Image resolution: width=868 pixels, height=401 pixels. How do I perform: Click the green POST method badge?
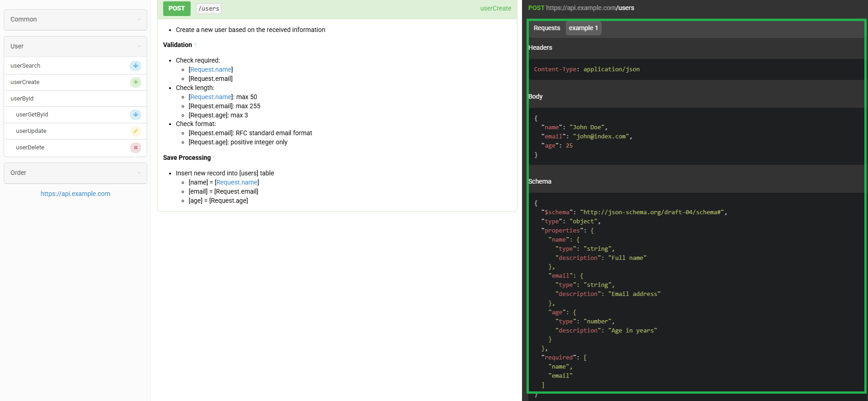(x=176, y=8)
